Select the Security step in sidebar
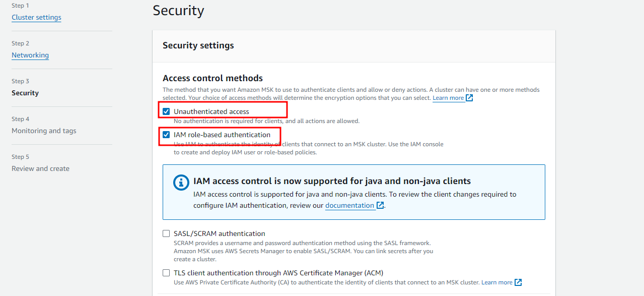Image resolution: width=644 pixels, height=296 pixels. (25, 93)
